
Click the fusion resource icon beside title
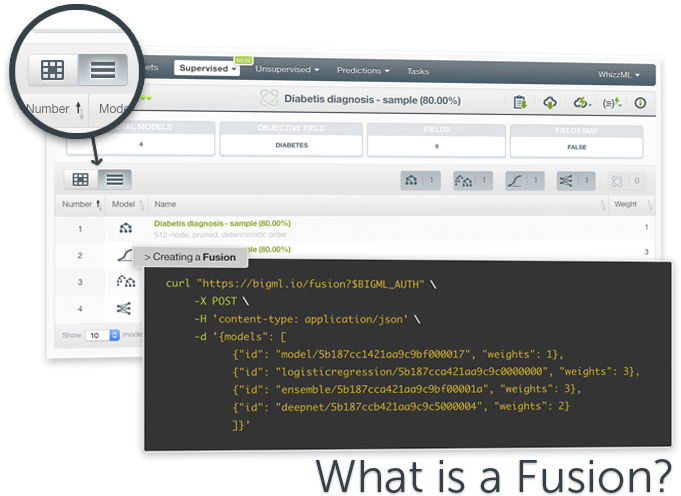coord(269,98)
